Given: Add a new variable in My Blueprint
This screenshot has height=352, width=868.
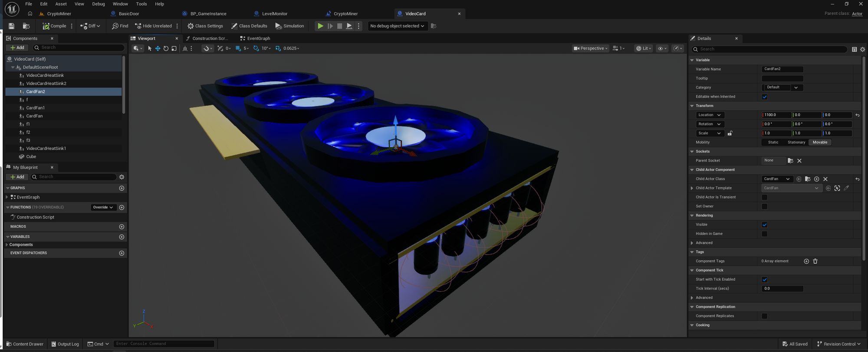Looking at the screenshot, I should tap(122, 237).
